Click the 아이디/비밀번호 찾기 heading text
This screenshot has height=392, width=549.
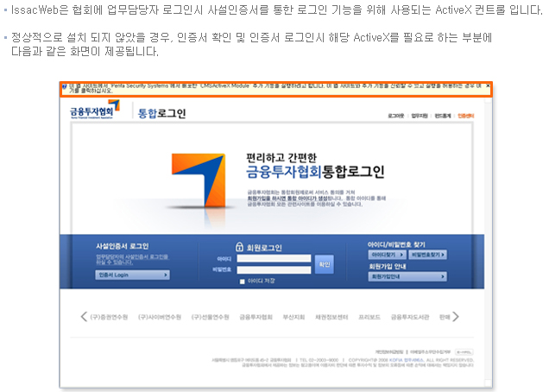click(396, 244)
